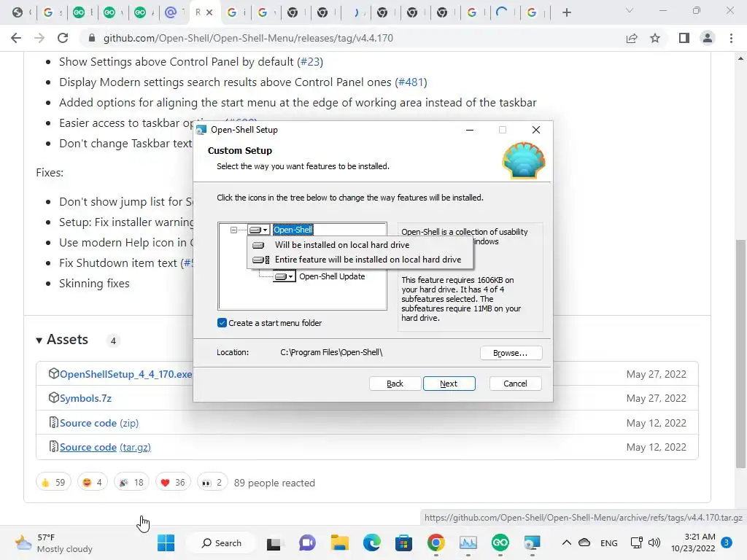
Task: Click the laugh reaction with 4
Action: [93, 483]
